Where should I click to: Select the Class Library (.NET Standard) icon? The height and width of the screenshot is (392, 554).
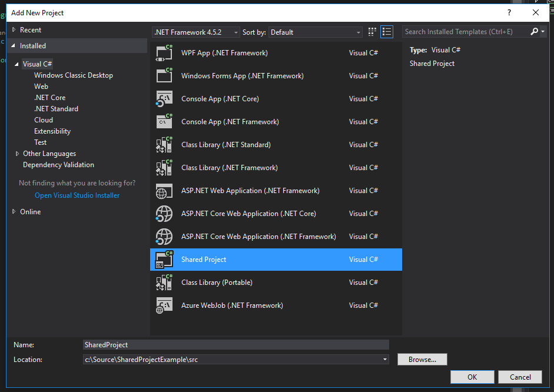point(164,145)
